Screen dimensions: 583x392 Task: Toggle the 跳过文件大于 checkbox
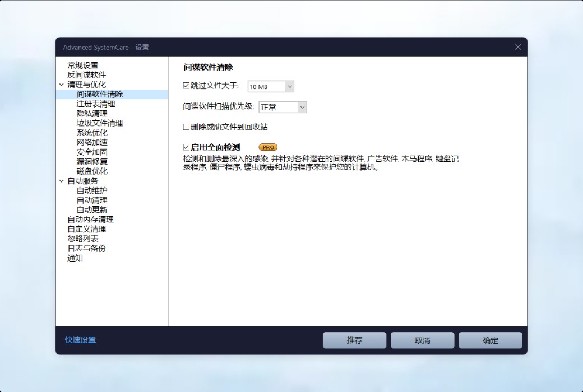[186, 86]
